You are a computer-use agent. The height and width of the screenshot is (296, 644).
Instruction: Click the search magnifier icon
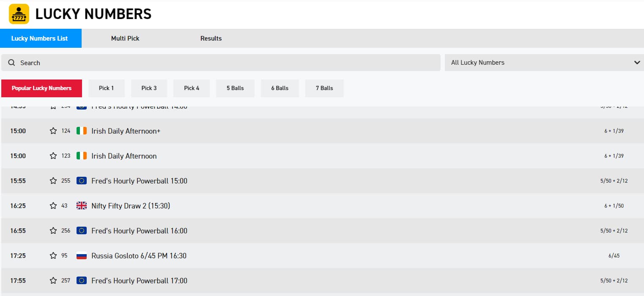(x=11, y=63)
